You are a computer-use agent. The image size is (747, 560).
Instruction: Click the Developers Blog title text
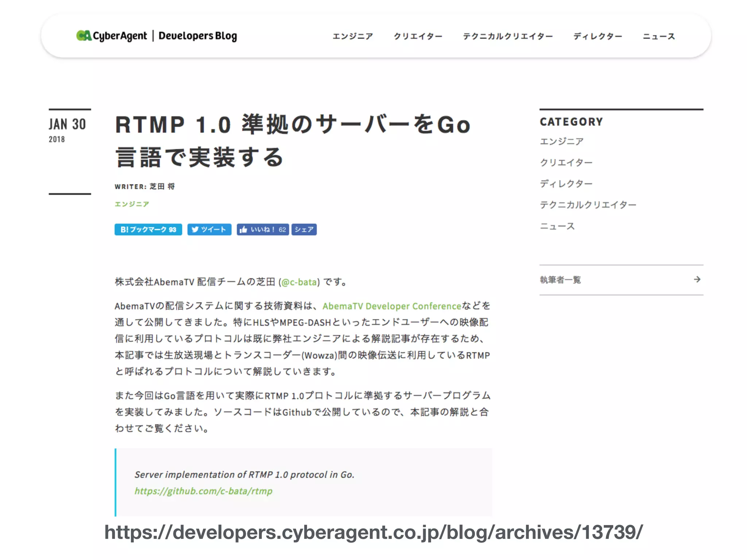[x=198, y=36]
